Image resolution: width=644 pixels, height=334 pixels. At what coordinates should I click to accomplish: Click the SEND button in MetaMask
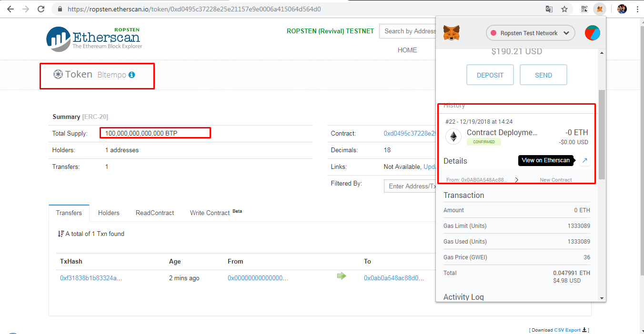coord(543,75)
